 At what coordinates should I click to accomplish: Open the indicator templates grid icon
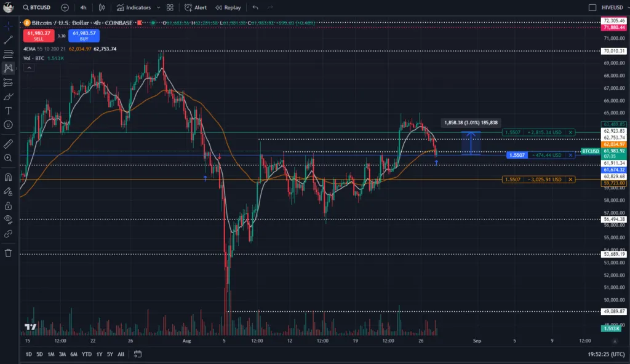[170, 7]
